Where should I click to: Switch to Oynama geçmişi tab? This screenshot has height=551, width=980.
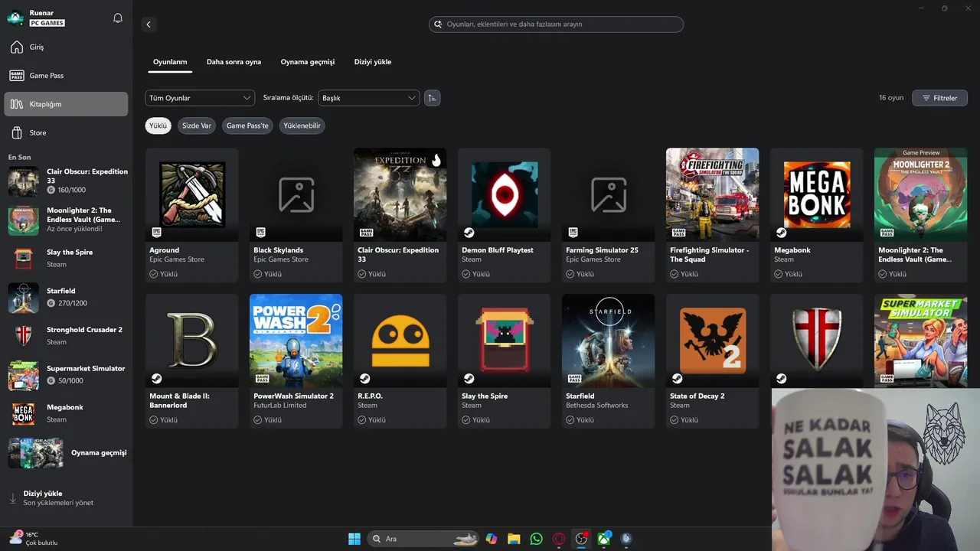pos(308,62)
